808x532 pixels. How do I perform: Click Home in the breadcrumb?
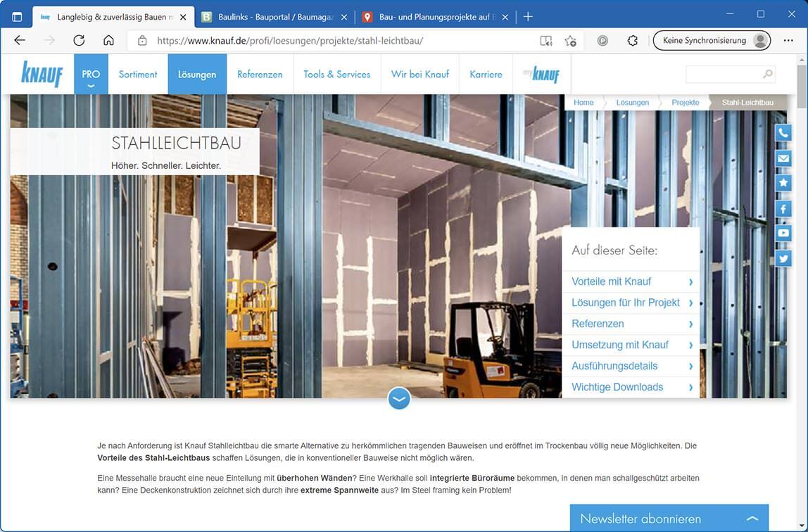pos(583,103)
